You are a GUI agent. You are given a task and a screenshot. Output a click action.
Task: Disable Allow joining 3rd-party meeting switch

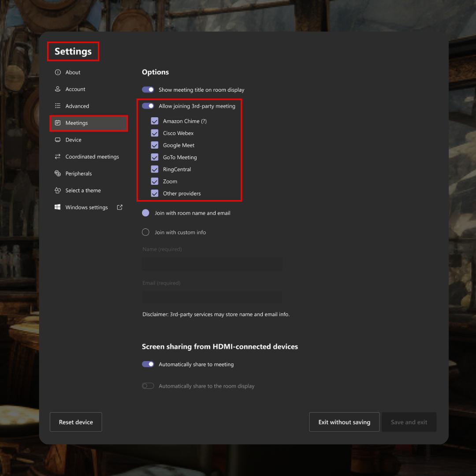tap(148, 106)
